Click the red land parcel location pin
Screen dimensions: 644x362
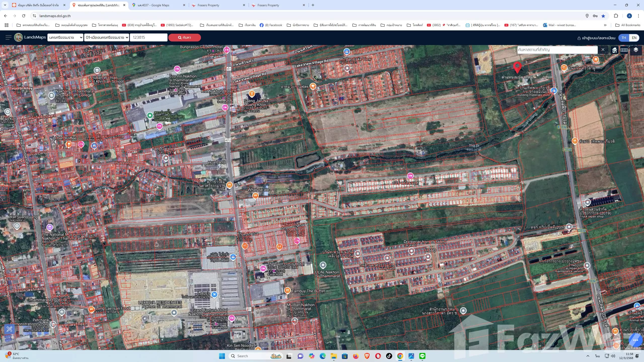517,67
